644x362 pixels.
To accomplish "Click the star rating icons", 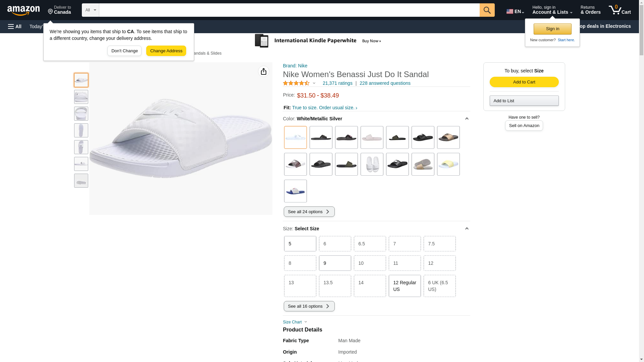I will pos(296,83).
